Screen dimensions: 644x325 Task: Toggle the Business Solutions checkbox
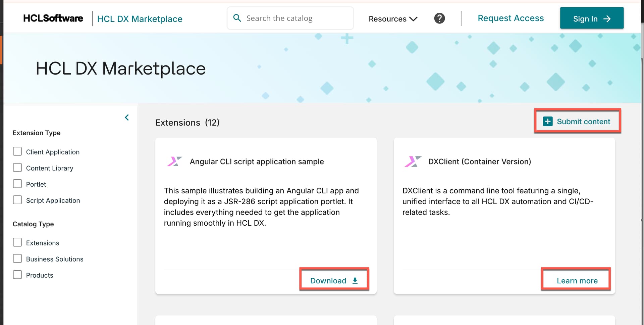click(17, 259)
